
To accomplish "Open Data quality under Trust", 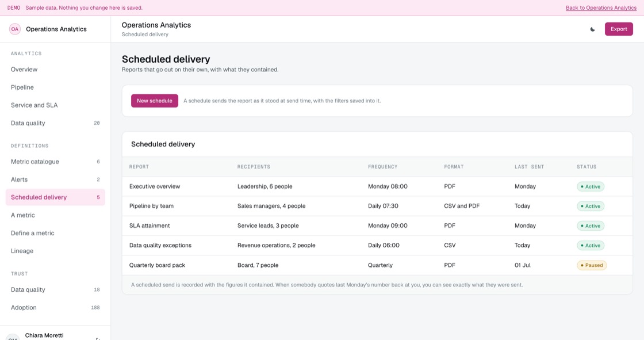I will (55, 289).
